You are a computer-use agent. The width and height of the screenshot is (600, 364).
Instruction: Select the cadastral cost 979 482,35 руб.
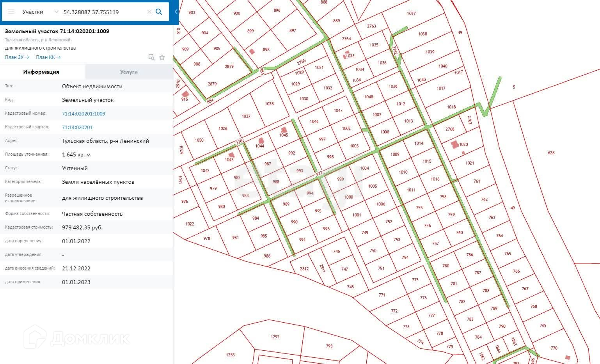82,227
